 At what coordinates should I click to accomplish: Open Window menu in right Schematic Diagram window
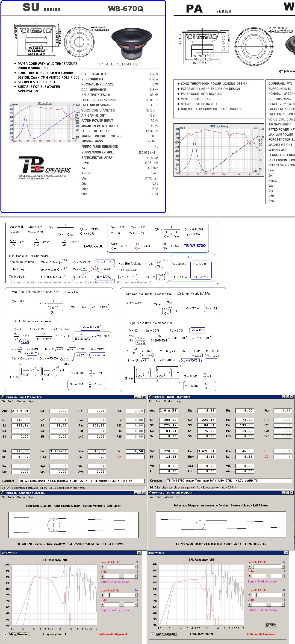pos(168,497)
